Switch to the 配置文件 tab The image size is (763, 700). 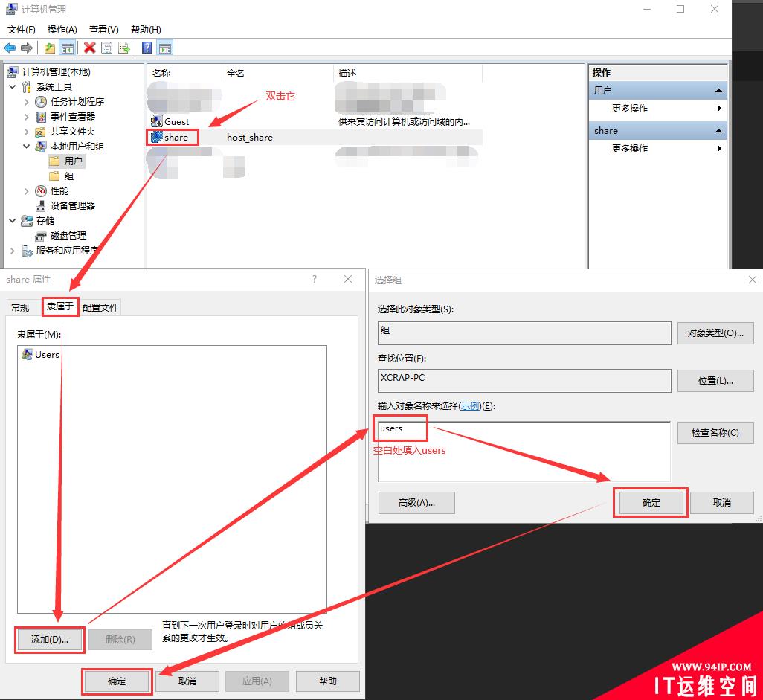pyautogui.click(x=100, y=307)
